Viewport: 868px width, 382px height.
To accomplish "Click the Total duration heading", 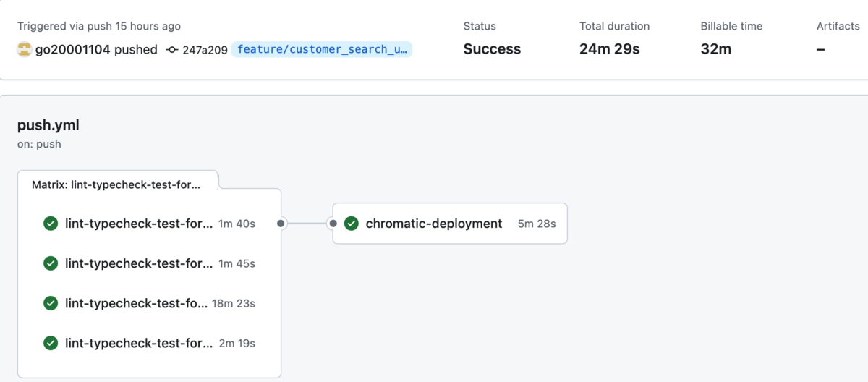I will pyautogui.click(x=615, y=26).
